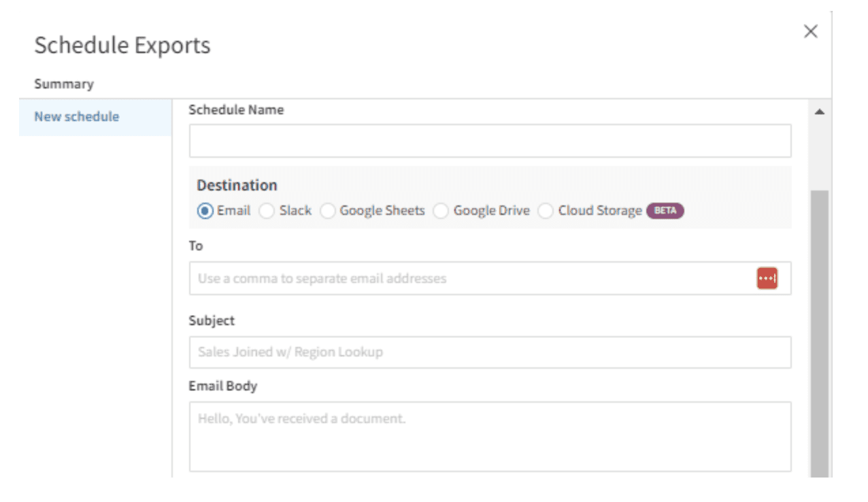Set destination to Google Drive
Screen dimensions: 868x502
[x=440, y=211]
